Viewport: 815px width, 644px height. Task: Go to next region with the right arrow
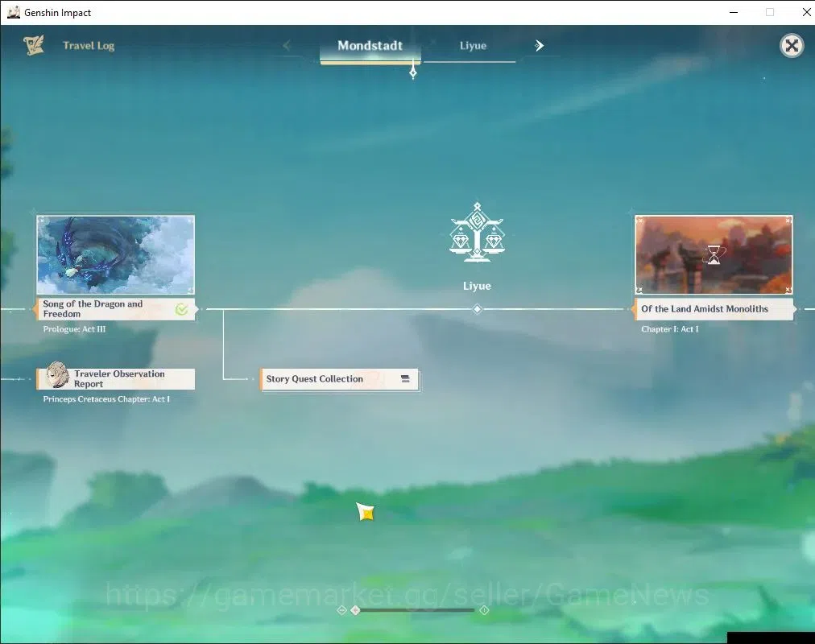click(x=539, y=46)
